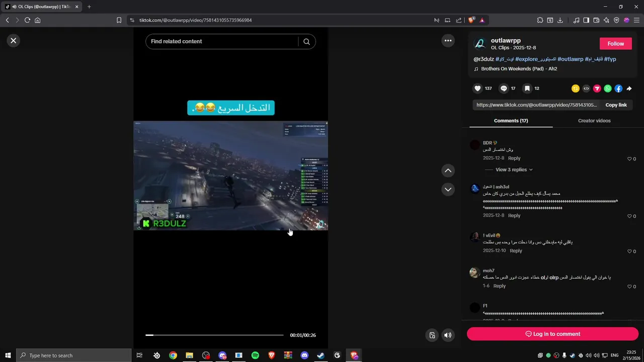Open the outlawrpp username link
Image resolution: width=644 pixels, height=362 pixels.
pos(506,40)
